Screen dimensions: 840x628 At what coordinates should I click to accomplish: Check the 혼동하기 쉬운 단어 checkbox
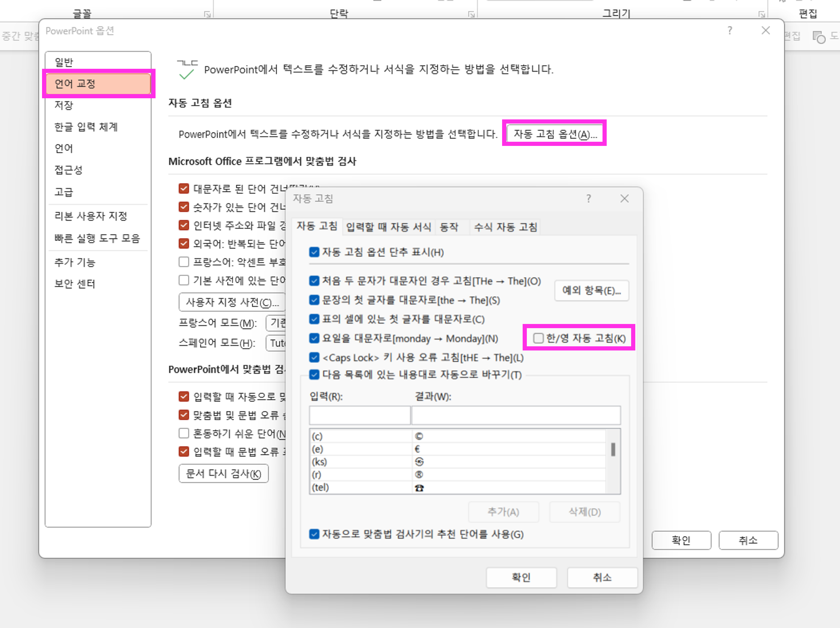pyautogui.click(x=184, y=433)
